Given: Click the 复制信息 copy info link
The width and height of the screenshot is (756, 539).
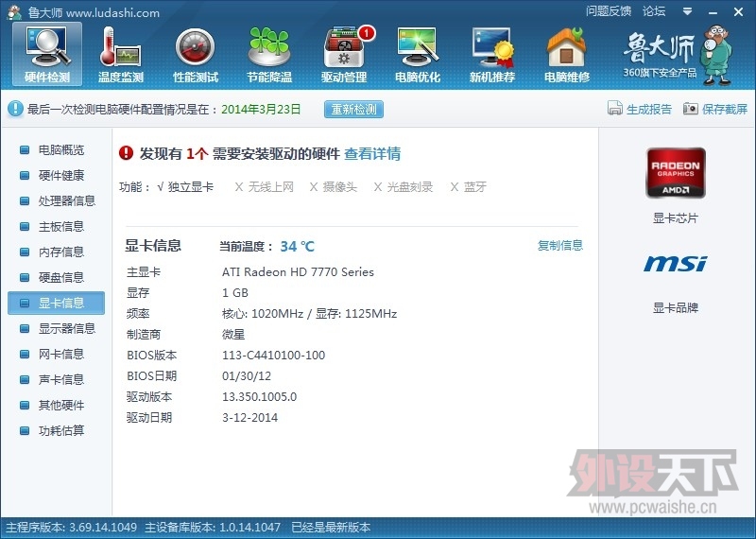Looking at the screenshot, I should (x=560, y=245).
